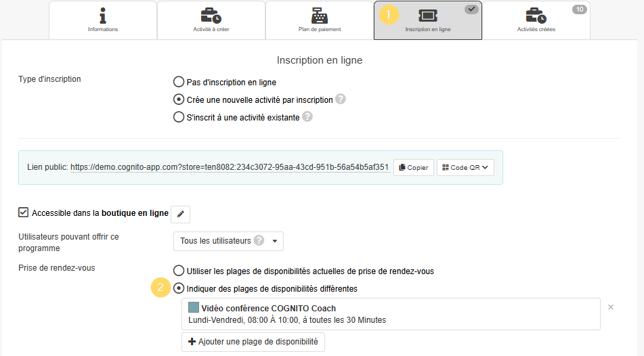This screenshot has height=356, width=644.
Task: Open the public demo.cognito-app.com link
Action: click(230, 167)
